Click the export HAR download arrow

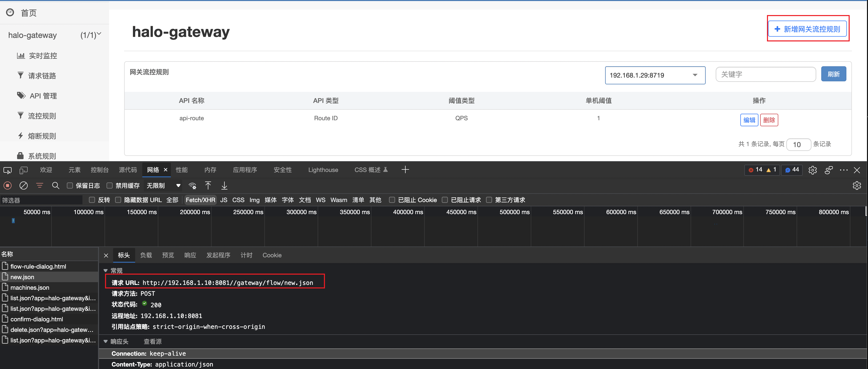click(x=224, y=186)
